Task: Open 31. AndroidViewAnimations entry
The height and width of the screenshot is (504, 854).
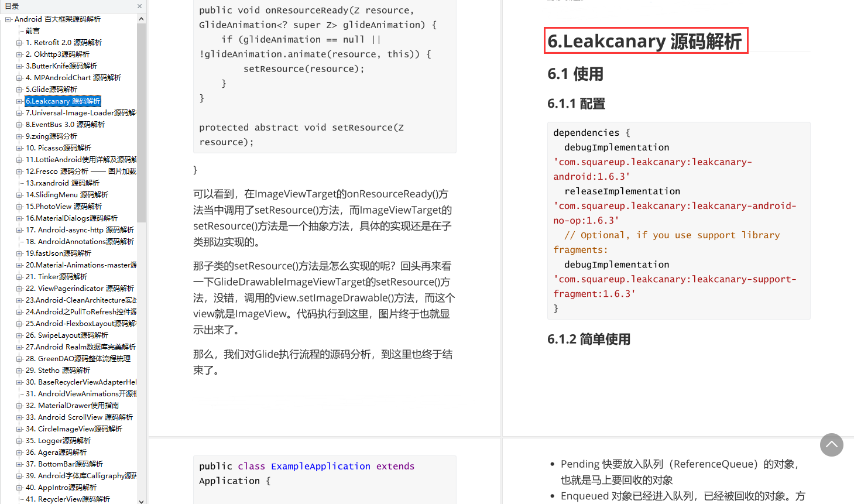Action: (81, 394)
